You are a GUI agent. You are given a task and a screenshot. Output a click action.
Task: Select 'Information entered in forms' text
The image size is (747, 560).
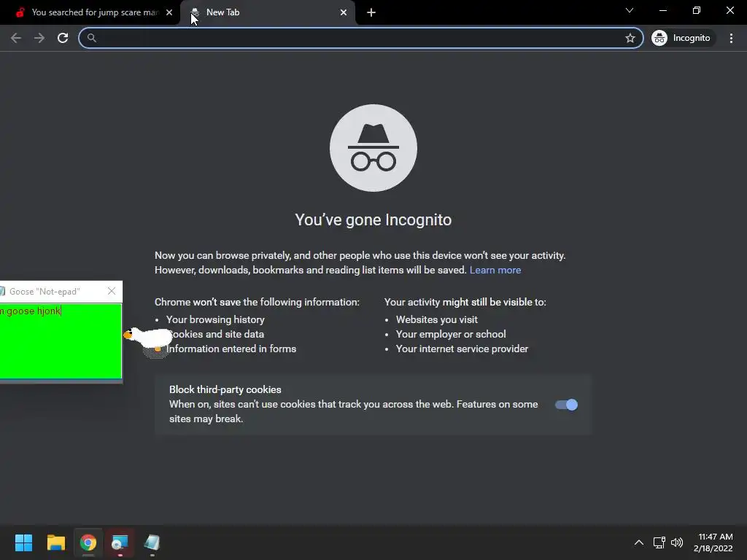tap(231, 349)
